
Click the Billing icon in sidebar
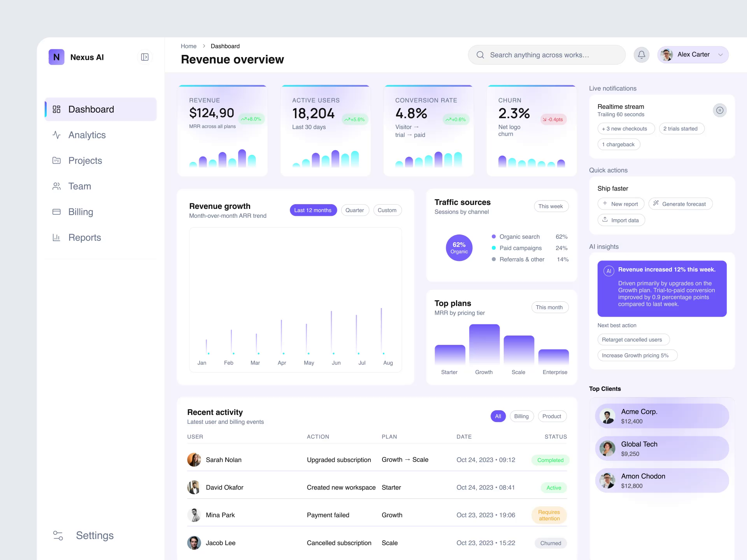56,212
